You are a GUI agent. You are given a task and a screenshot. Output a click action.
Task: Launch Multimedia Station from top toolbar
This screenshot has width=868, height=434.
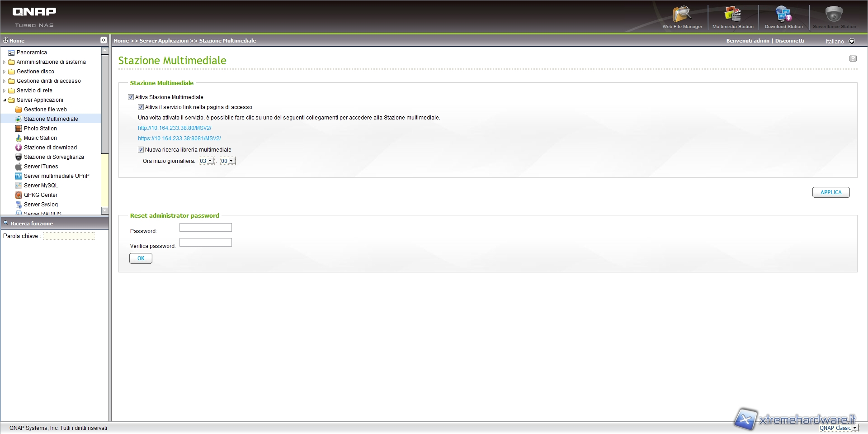732,15
